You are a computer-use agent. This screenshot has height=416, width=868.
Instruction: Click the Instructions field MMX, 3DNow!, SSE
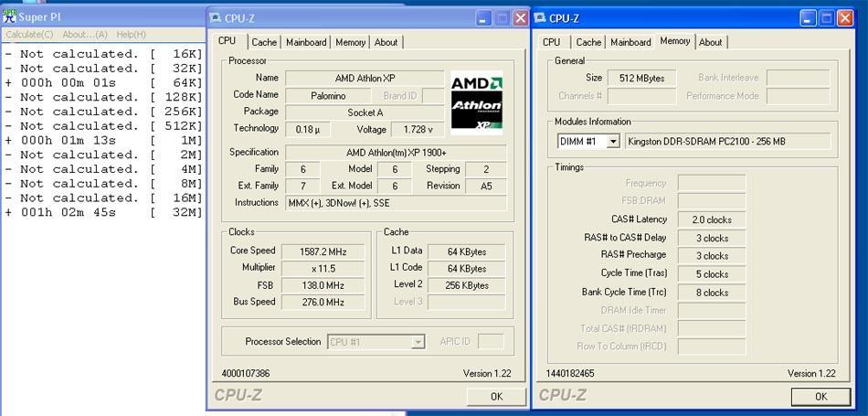pyautogui.click(x=396, y=203)
